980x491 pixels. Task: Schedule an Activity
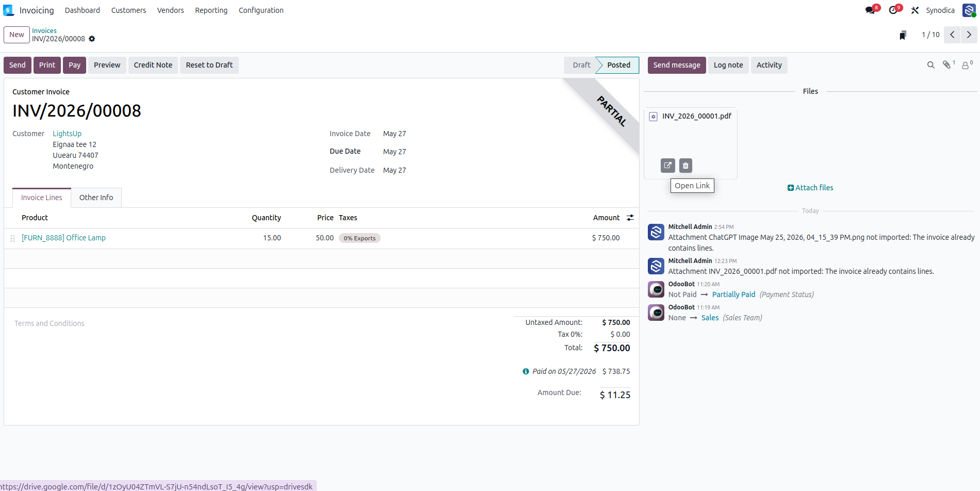769,65
